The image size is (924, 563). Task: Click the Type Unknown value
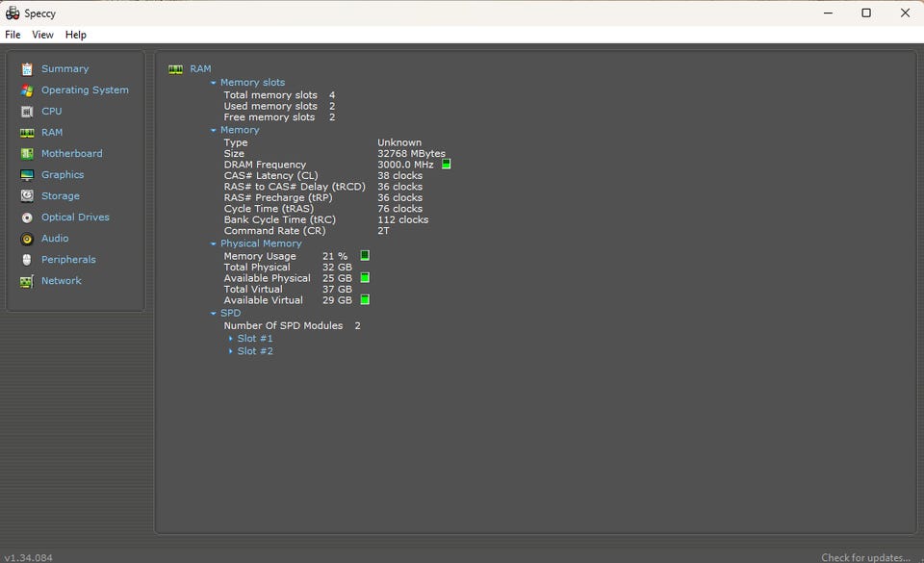tap(399, 142)
